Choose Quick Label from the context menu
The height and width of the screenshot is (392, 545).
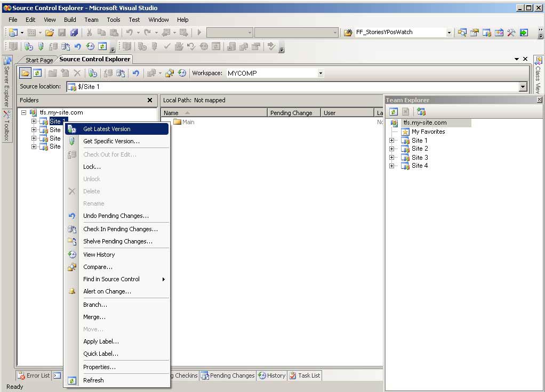(117, 354)
